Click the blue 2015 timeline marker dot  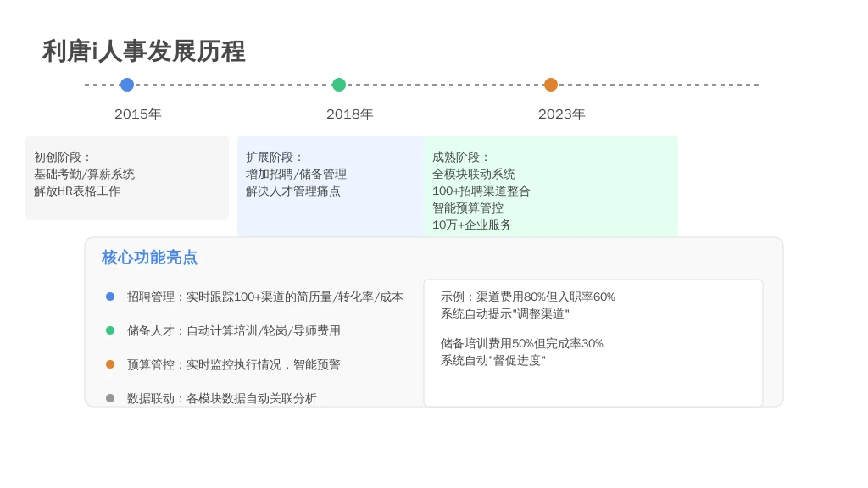[127, 85]
